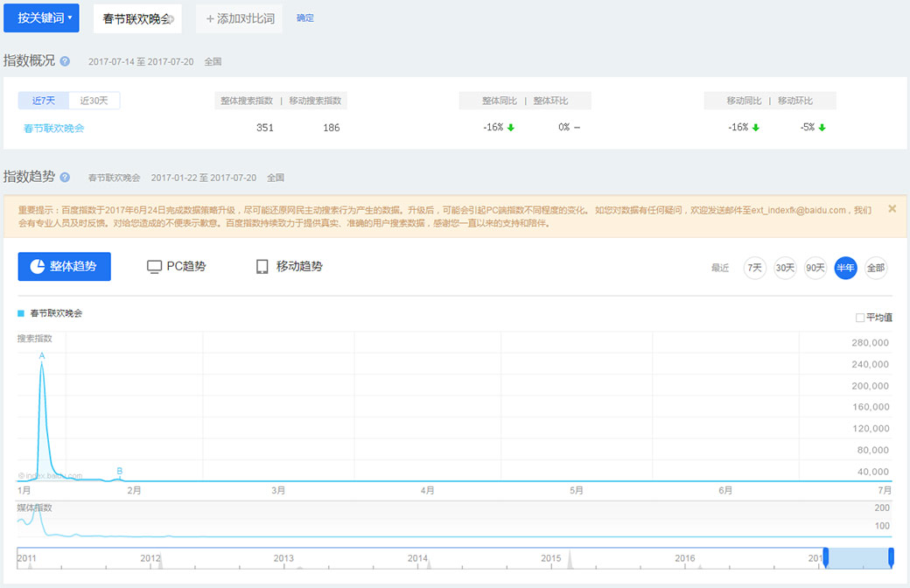Close the orange notice banner

892,209
